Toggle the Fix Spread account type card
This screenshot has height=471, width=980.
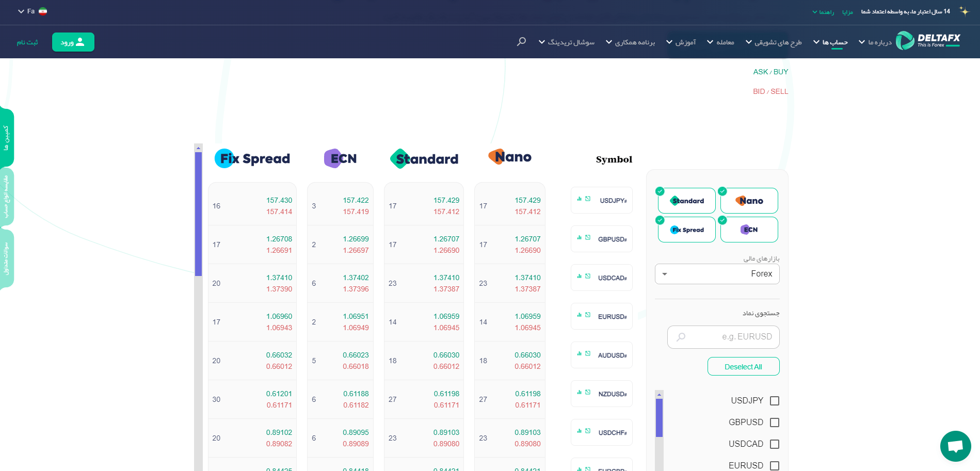687,230
